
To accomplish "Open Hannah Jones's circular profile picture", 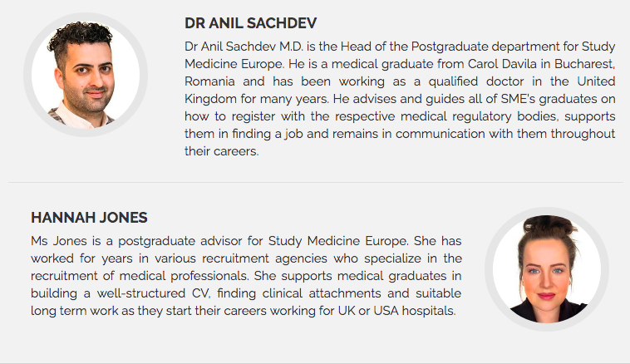I will pyautogui.click(x=546, y=269).
